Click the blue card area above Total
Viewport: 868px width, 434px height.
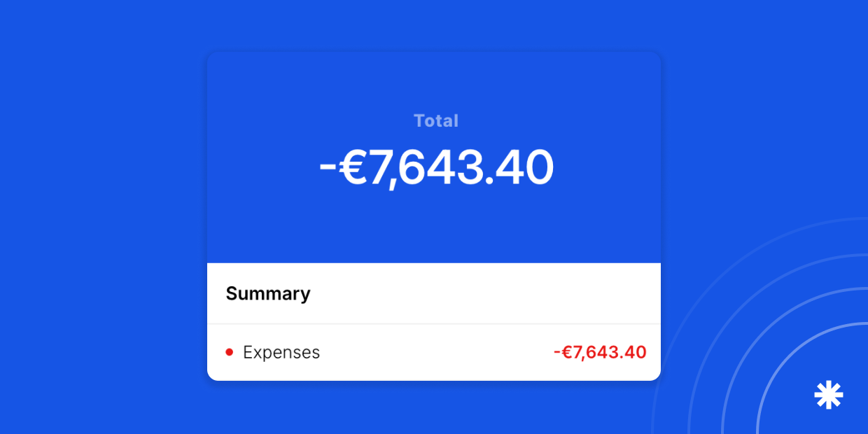[x=434, y=80]
